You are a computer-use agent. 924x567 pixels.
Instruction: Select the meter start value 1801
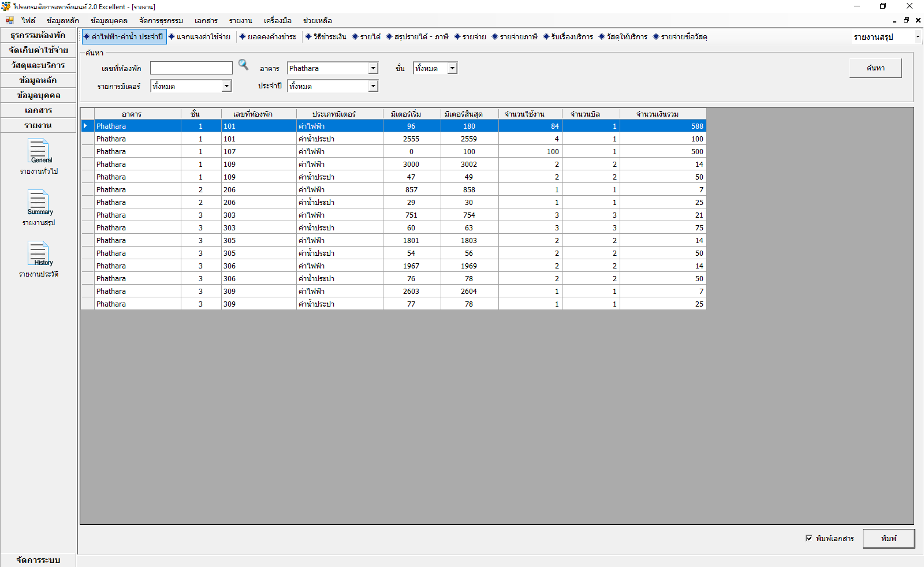[x=412, y=240]
